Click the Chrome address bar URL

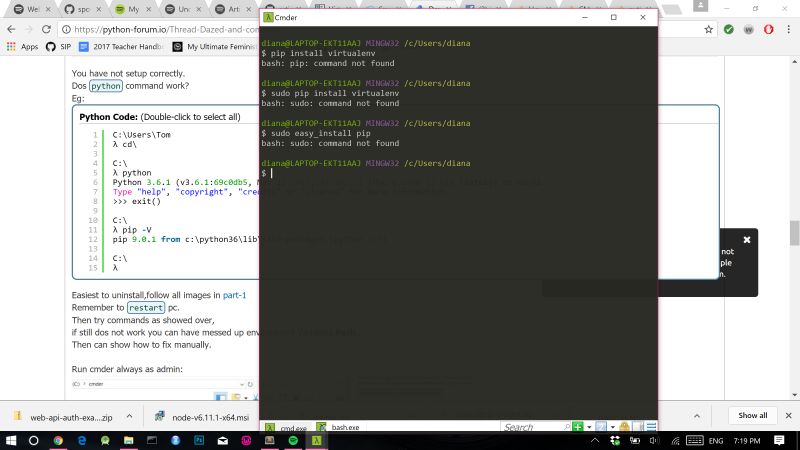click(166, 30)
